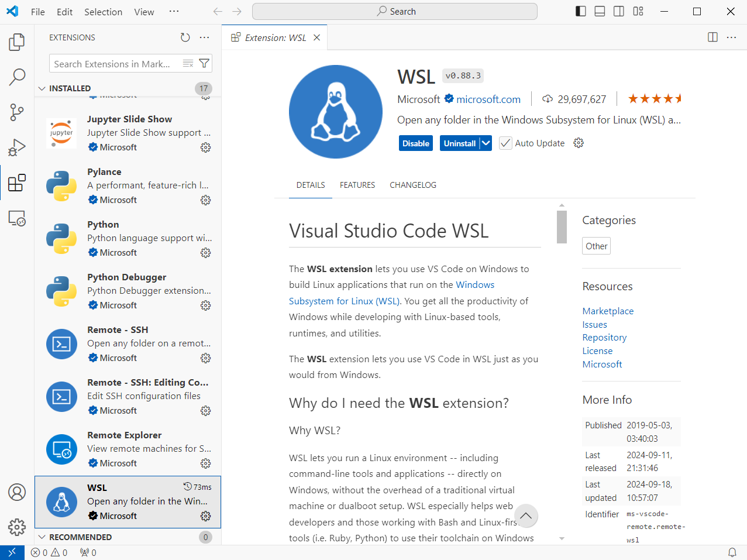The image size is (747, 560).
Task: Click the WSL star rating
Action: tap(655, 99)
